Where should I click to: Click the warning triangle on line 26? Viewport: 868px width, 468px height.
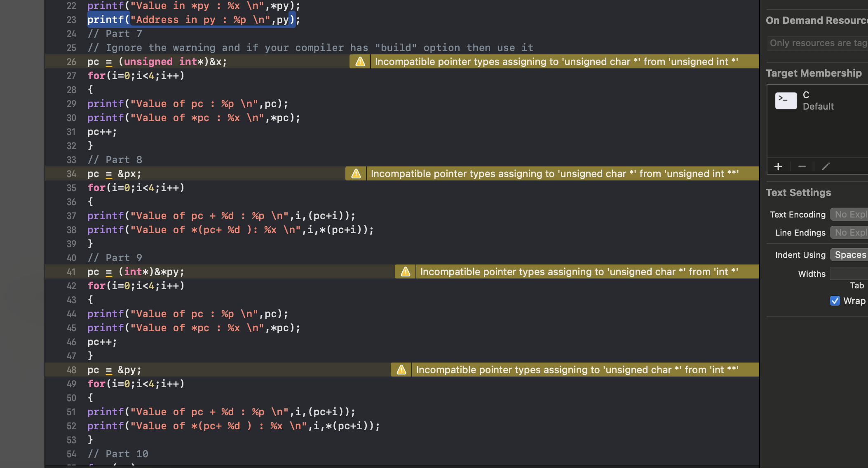pyautogui.click(x=359, y=61)
